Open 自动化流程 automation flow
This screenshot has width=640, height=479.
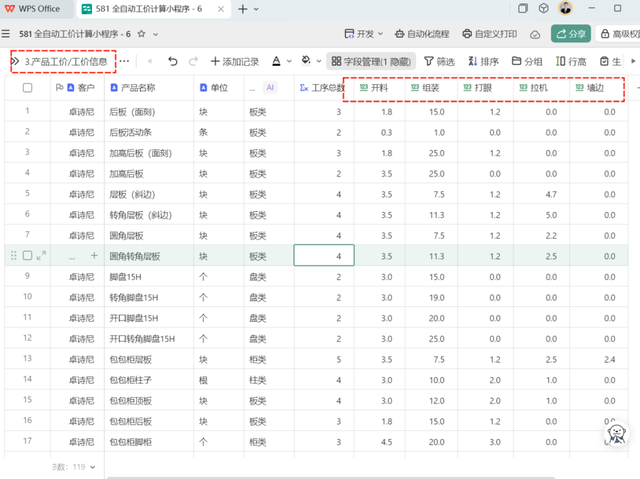(422, 34)
